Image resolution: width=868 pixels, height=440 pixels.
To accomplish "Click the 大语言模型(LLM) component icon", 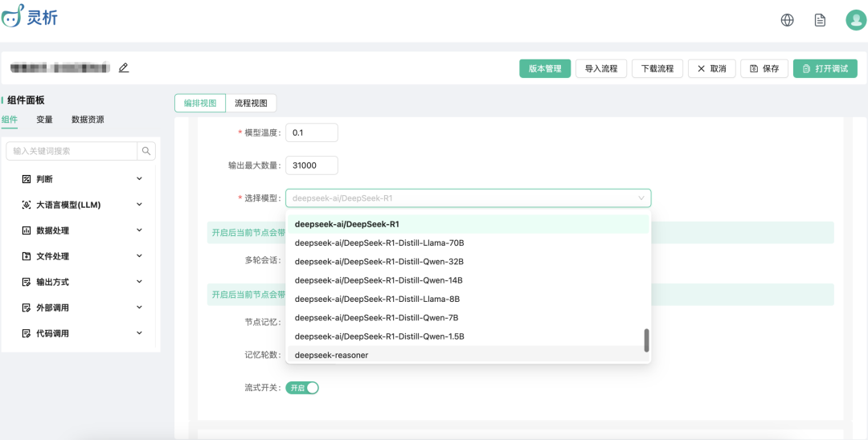I will [26, 205].
